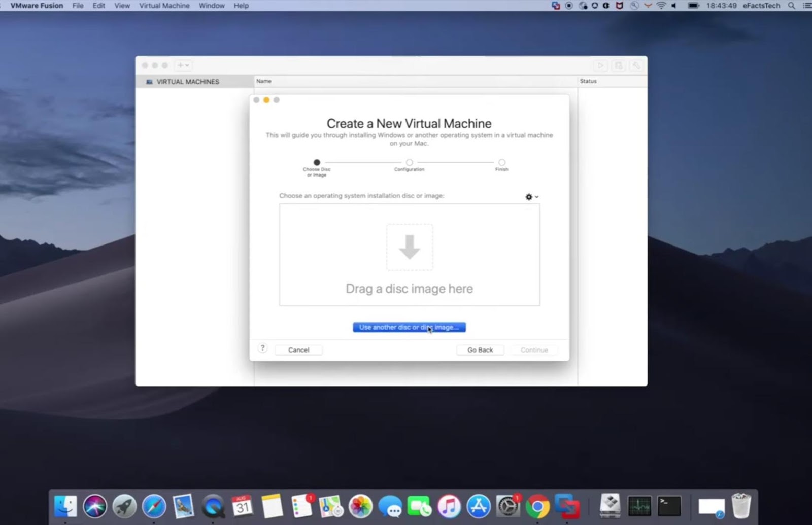This screenshot has height=525, width=812.
Task: Open the VMware Fusion app menu
Action: point(37,6)
